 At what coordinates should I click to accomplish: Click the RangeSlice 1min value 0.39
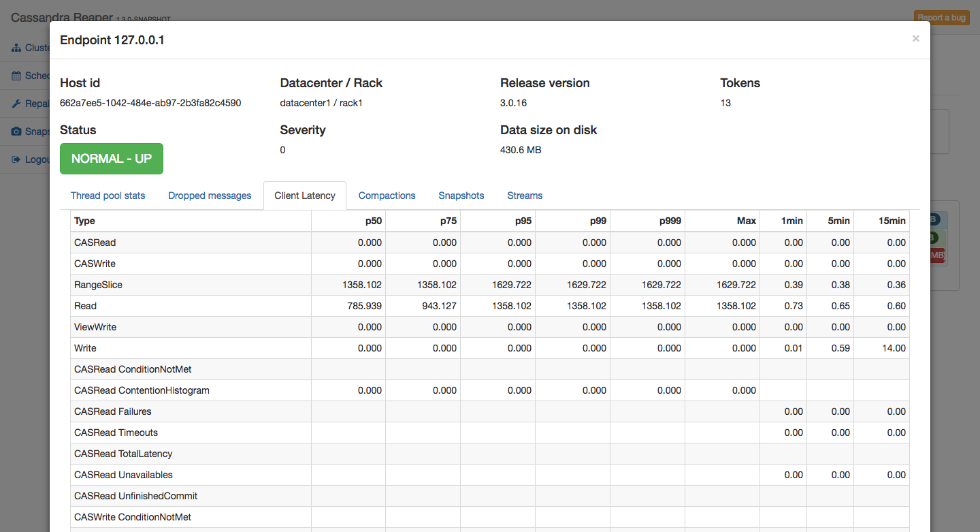[794, 285]
